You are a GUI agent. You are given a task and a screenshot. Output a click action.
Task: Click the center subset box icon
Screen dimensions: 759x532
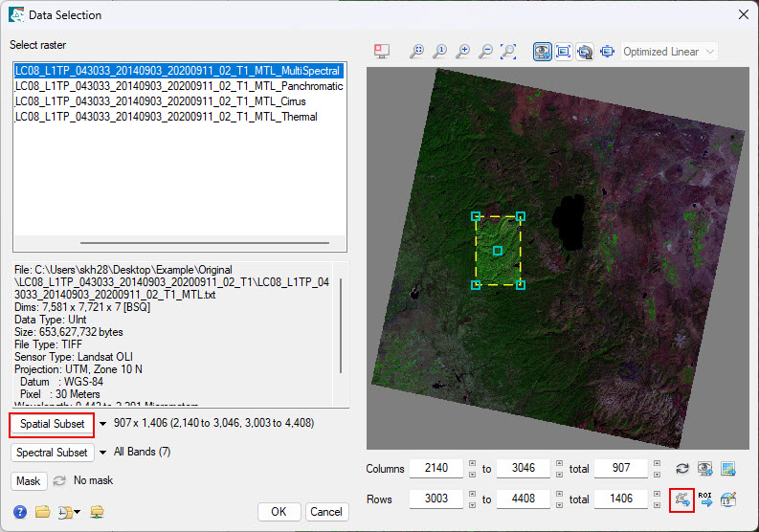(607, 52)
